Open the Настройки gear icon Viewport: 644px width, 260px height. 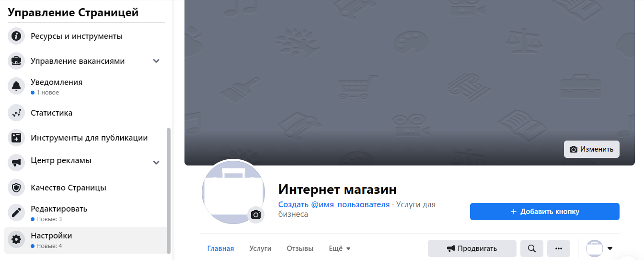pyautogui.click(x=16, y=240)
